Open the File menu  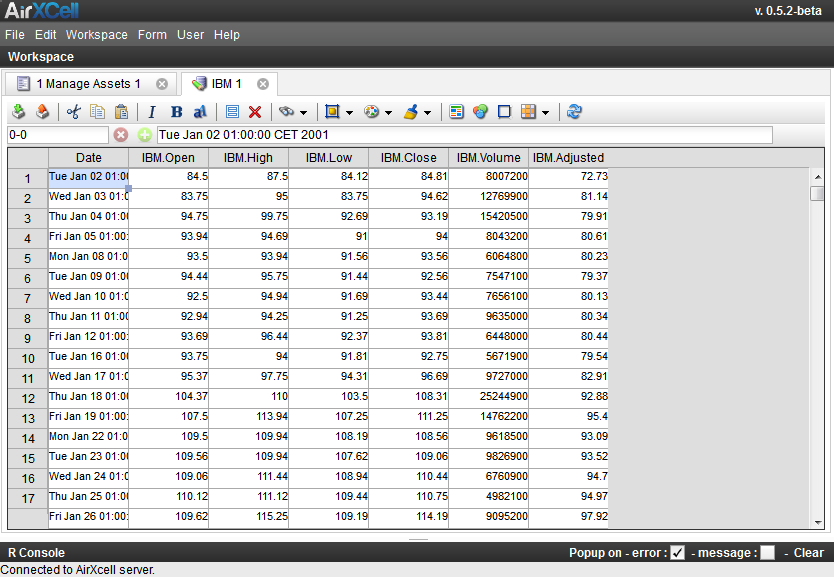pyautogui.click(x=15, y=35)
